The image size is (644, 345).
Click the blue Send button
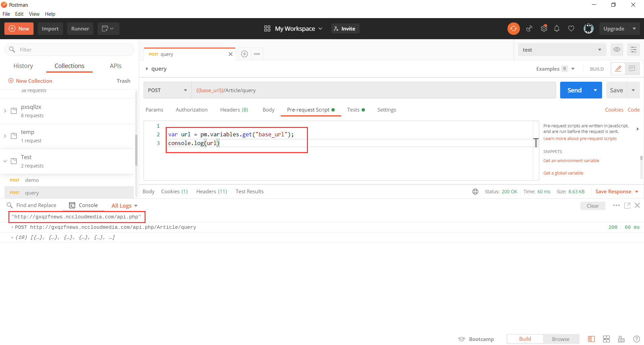(575, 90)
